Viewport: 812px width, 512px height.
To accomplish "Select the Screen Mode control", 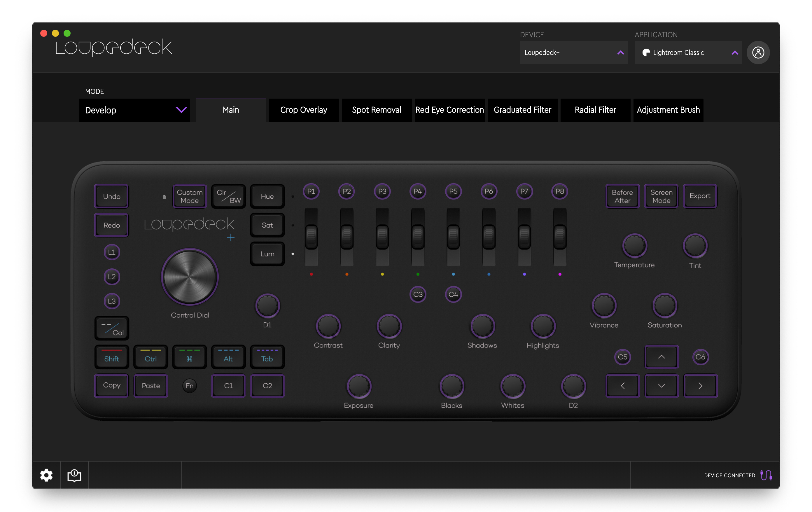I will click(x=661, y=196).
